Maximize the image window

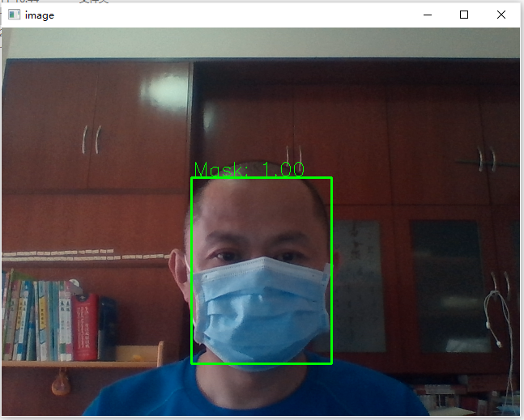[x=464, y=15]
